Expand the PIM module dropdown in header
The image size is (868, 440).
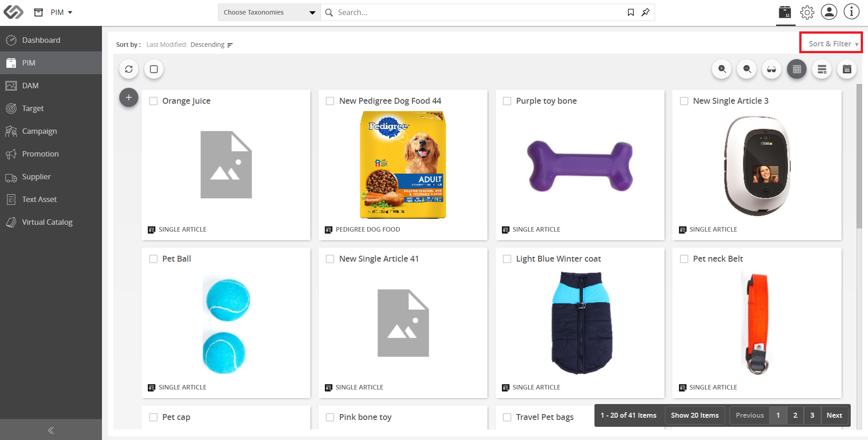(x=70, y=12)
